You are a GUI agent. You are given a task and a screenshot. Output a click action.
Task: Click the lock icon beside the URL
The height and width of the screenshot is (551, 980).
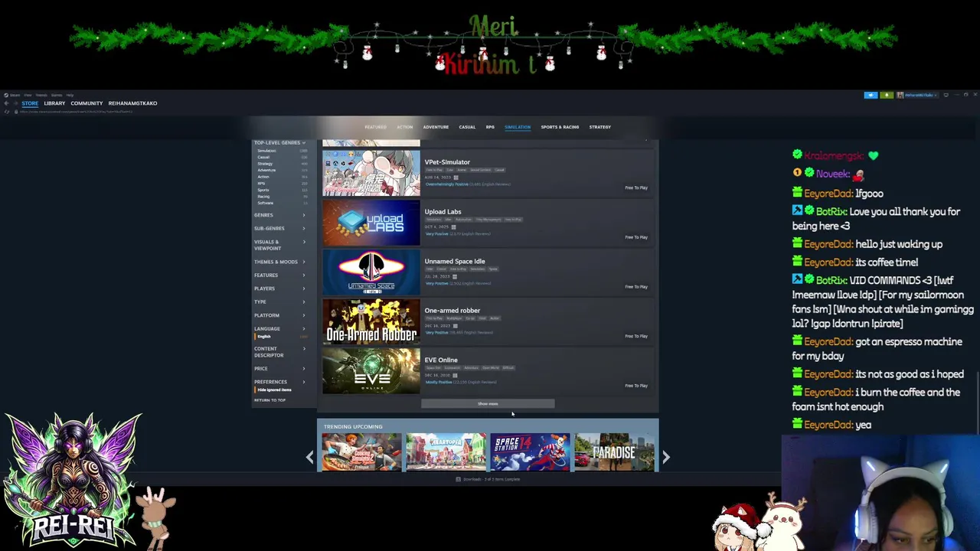tap(16, 112)
